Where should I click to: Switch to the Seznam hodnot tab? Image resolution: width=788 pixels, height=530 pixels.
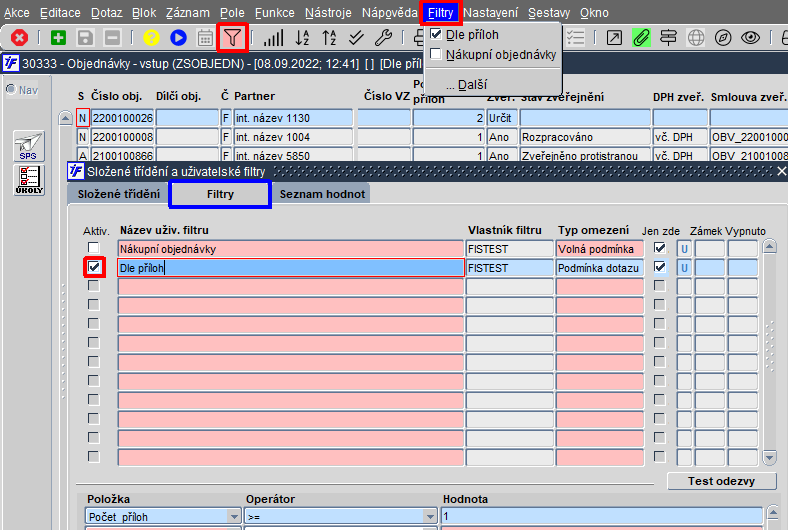pyautogui.click(x=322, y=194)
